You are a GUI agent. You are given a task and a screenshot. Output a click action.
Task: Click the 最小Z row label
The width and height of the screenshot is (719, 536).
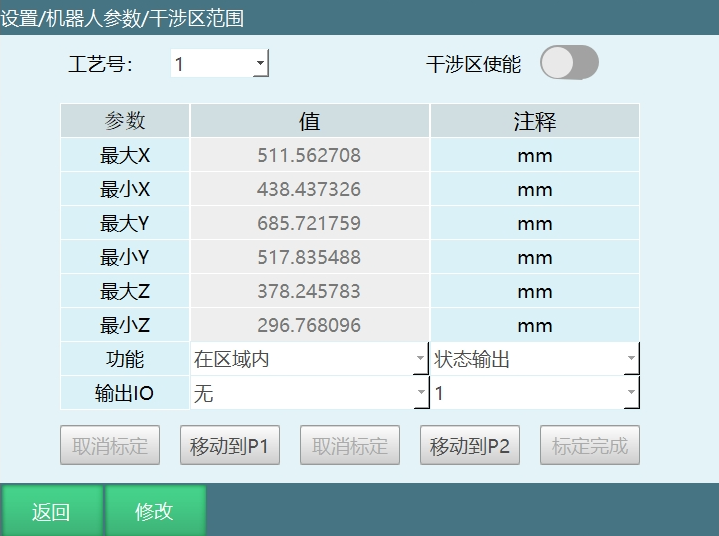click(x=125, y=325)
